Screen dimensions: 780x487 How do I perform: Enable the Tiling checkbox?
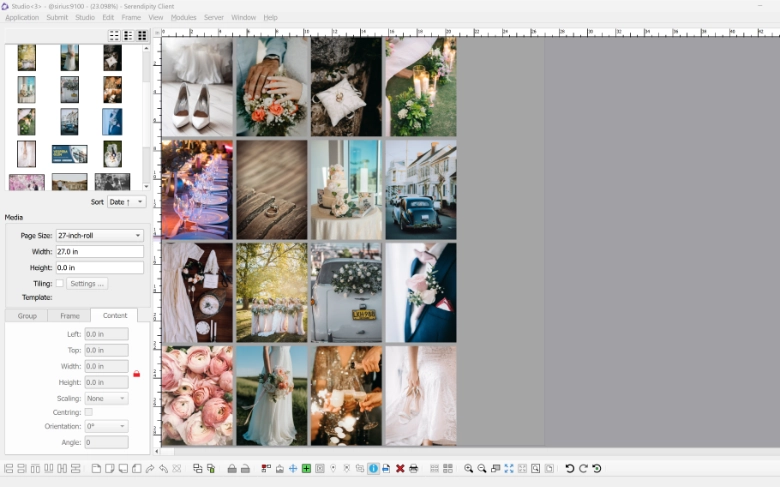click(x=60, y=283)
